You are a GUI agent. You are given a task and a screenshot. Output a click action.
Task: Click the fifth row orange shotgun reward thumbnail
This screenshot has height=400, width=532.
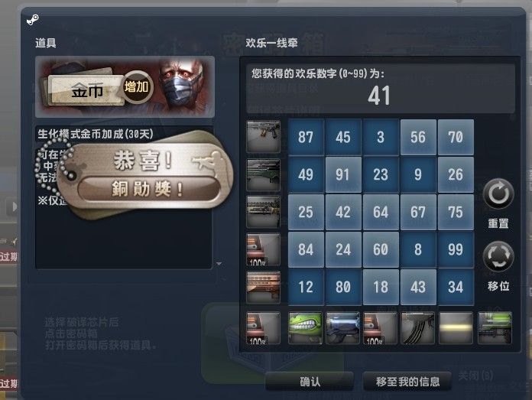[263, 288]
